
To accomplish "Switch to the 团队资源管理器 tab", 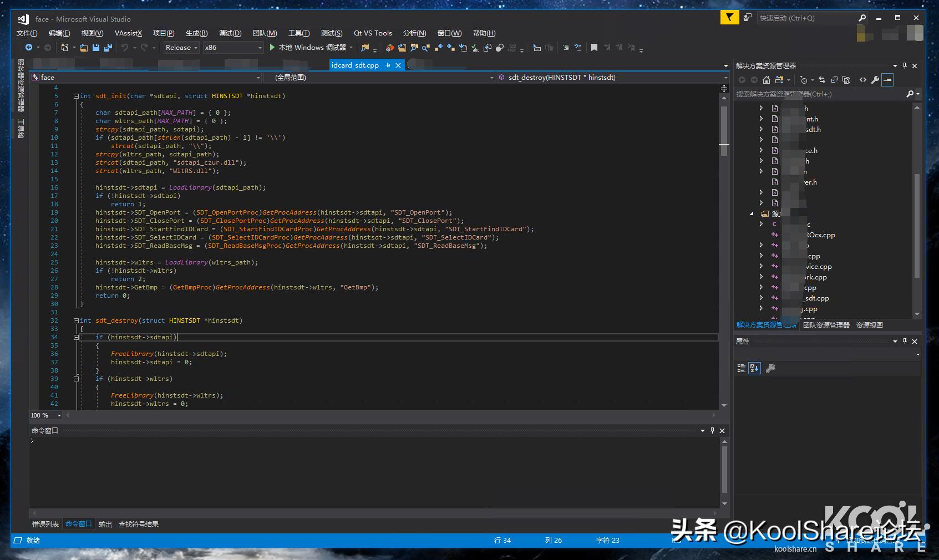I will (826, 325).
